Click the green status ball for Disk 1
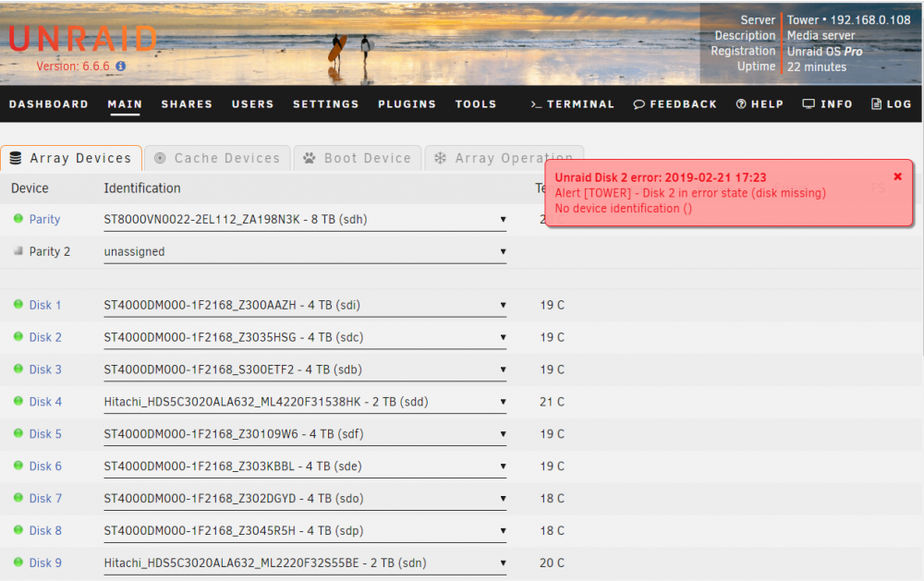Screen dimensions: 924x581 pyautogui.click(x=18, y=305)
